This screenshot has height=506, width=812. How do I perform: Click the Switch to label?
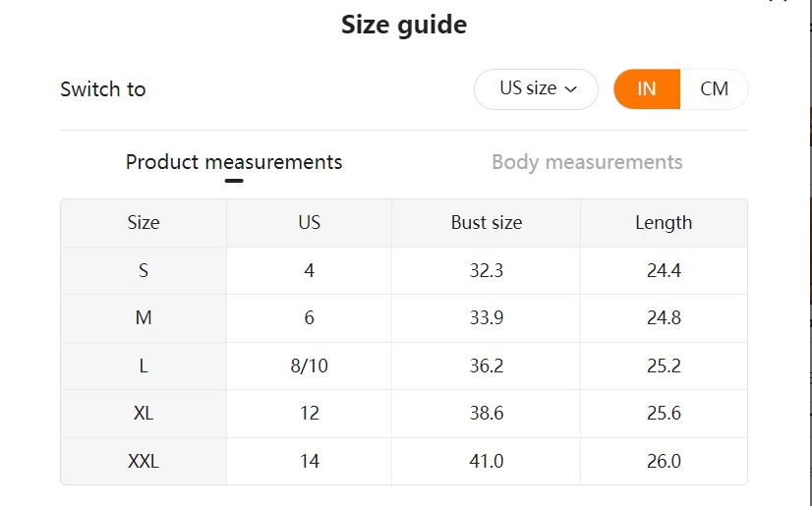(x=103, y=89)
